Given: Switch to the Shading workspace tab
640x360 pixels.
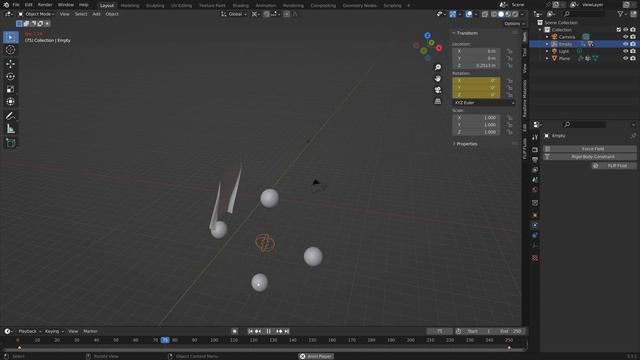Looking at the screenshot, I should click(x=240, y=5).
